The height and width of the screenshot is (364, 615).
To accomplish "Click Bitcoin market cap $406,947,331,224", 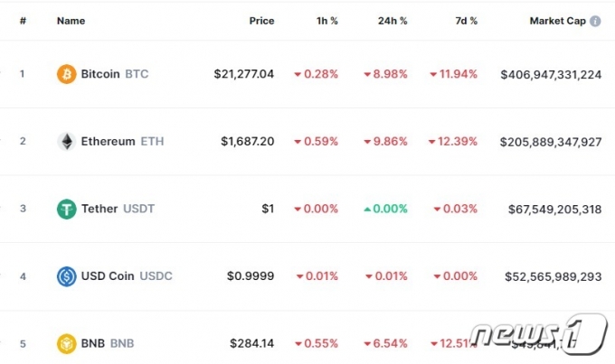I will click(551, 74).
